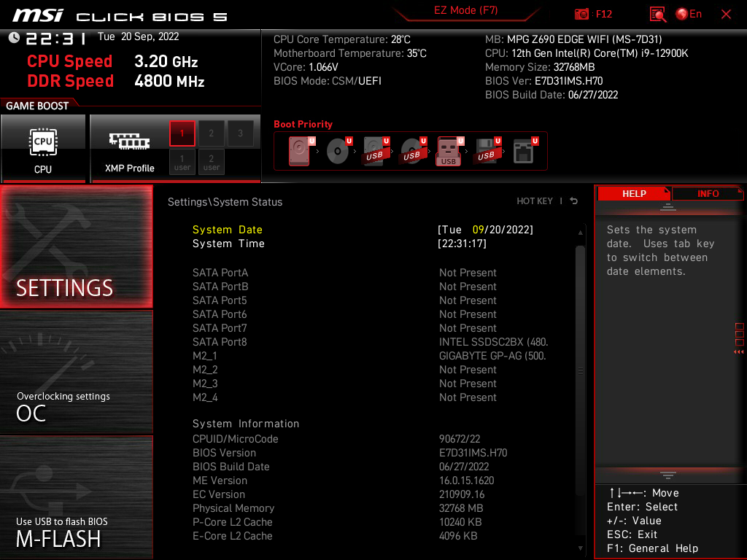Edit the time value [22:31:17]
Image resolution: width=747 pixels, height=560 pixels.
(x=462, y=244)
